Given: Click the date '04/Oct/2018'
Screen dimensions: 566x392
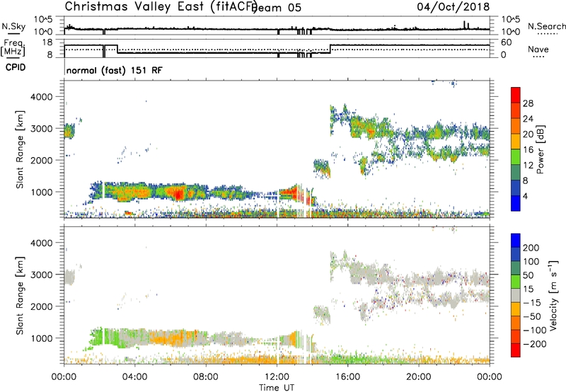Looking at the screenshot, I should (454, 6).
